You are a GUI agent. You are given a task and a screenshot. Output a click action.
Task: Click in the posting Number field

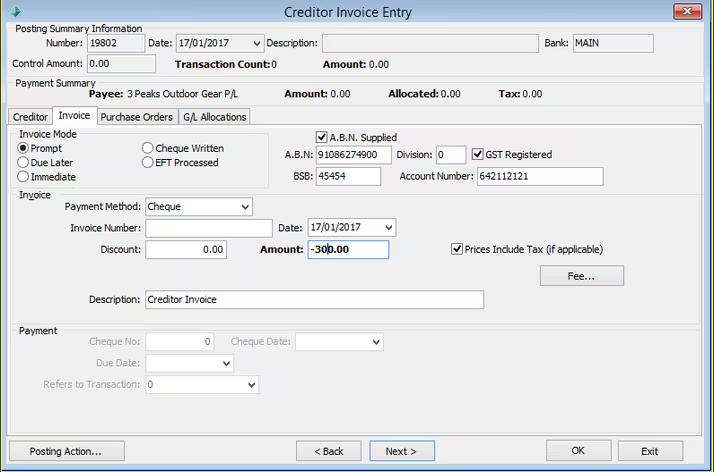(116, 43)
